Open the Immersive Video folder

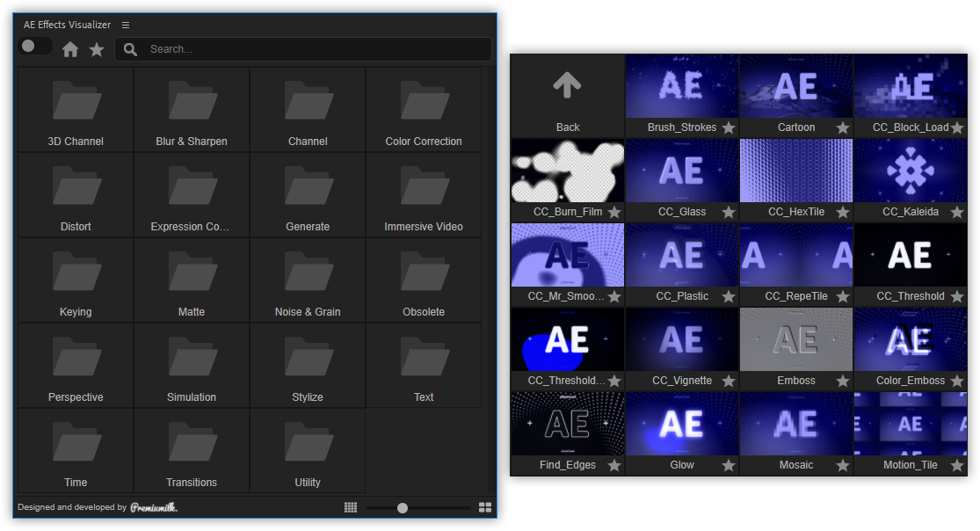click(424, 194)
